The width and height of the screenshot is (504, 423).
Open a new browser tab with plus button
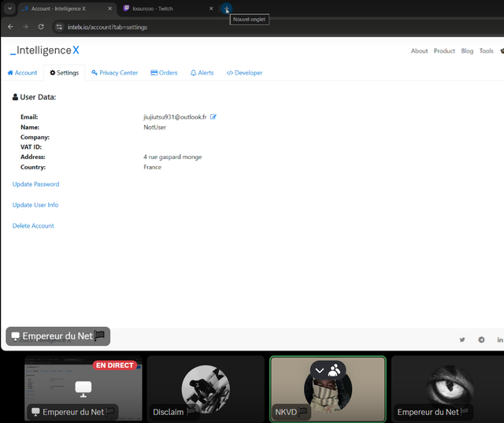point(227,9)
